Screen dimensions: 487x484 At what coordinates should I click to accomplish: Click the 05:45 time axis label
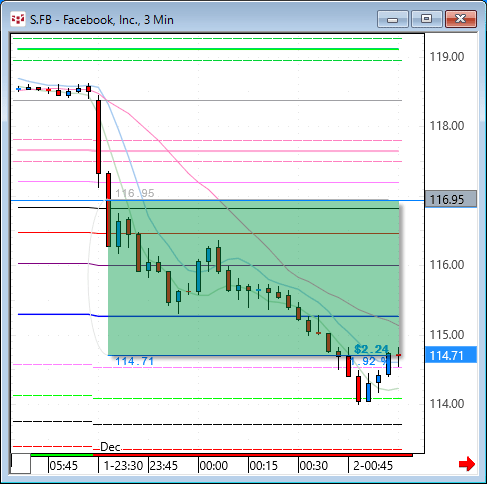click(x=63, y=466)
